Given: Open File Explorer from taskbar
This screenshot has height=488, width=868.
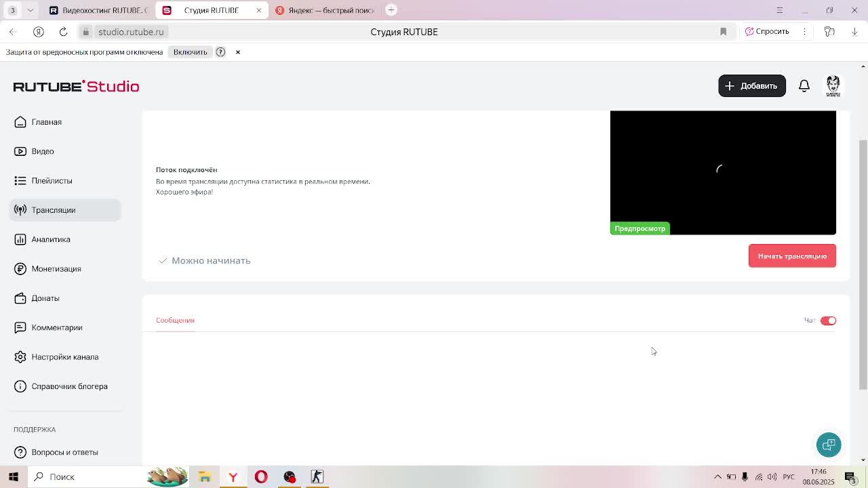Looking at the screenshot, I should (x=204, y=476).
